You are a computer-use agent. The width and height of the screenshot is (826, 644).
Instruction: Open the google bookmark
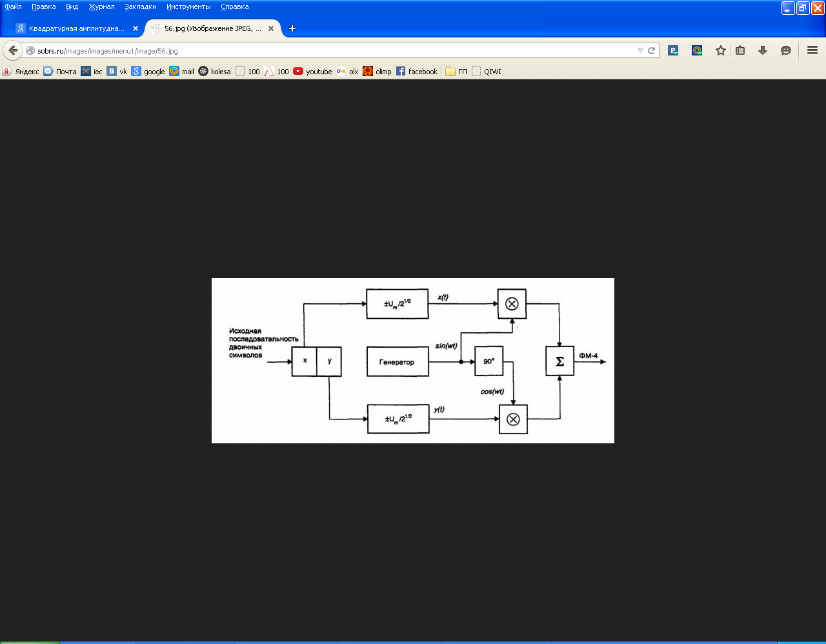(x=148, y=72)
